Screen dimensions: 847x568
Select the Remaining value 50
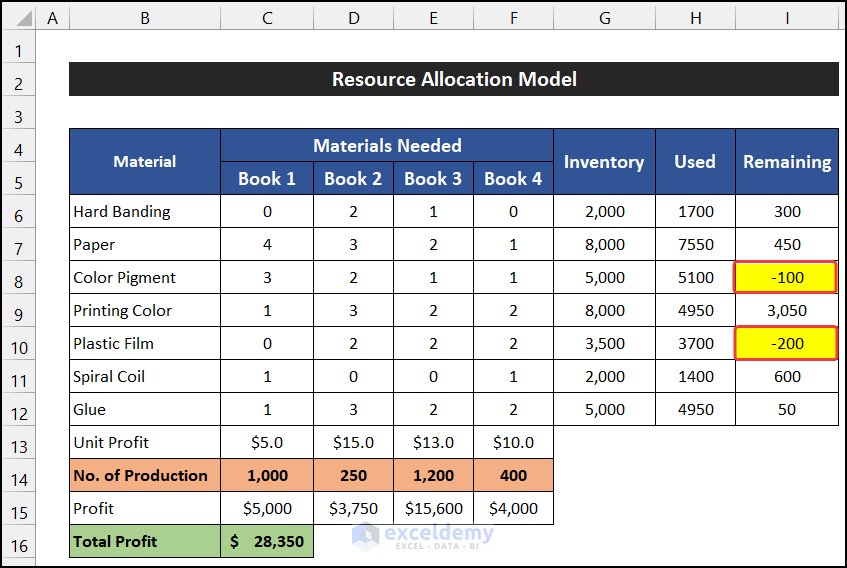[x=787, y=409]
